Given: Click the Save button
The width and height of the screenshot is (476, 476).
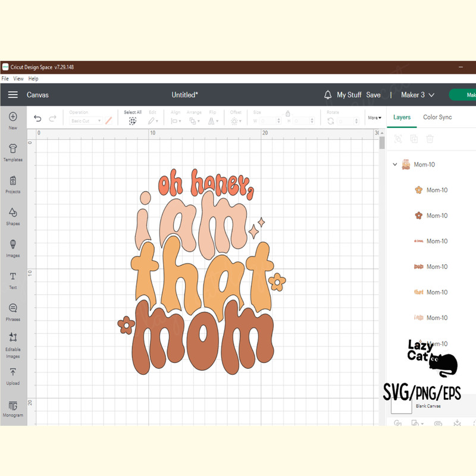Looking at the screenshot, I should pos(373,95).
